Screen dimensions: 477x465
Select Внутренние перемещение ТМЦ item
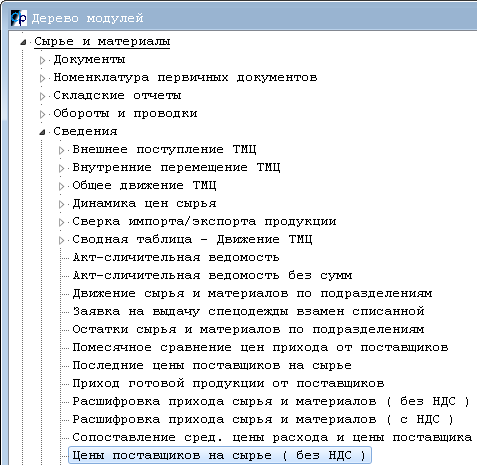click(176, 168)
